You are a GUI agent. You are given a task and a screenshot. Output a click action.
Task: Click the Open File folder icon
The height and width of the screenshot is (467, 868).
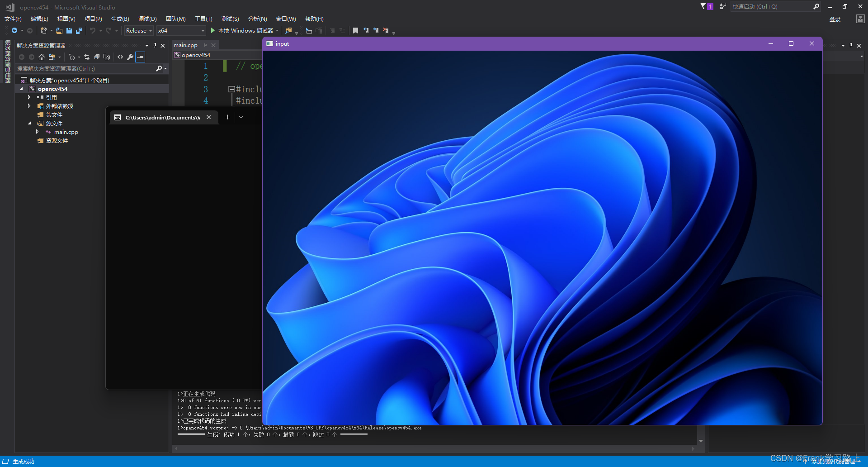coord(59,31)
